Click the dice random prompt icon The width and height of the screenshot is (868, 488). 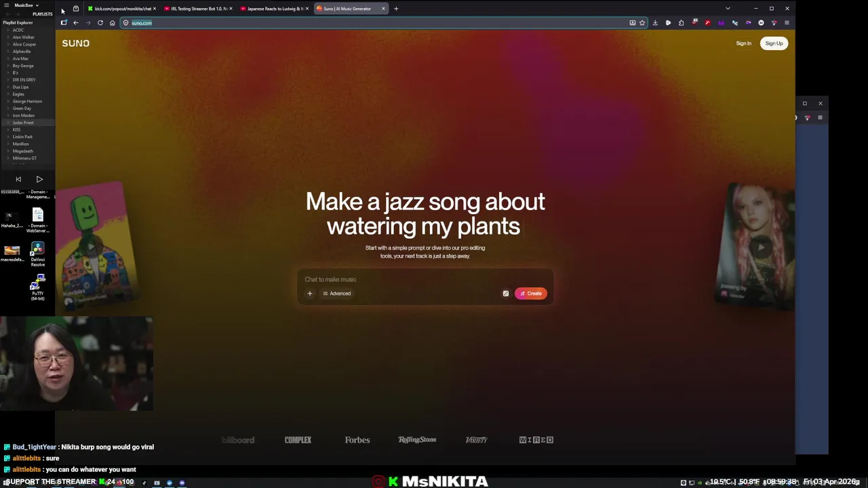pyautogui.click(x=505, y=293)
